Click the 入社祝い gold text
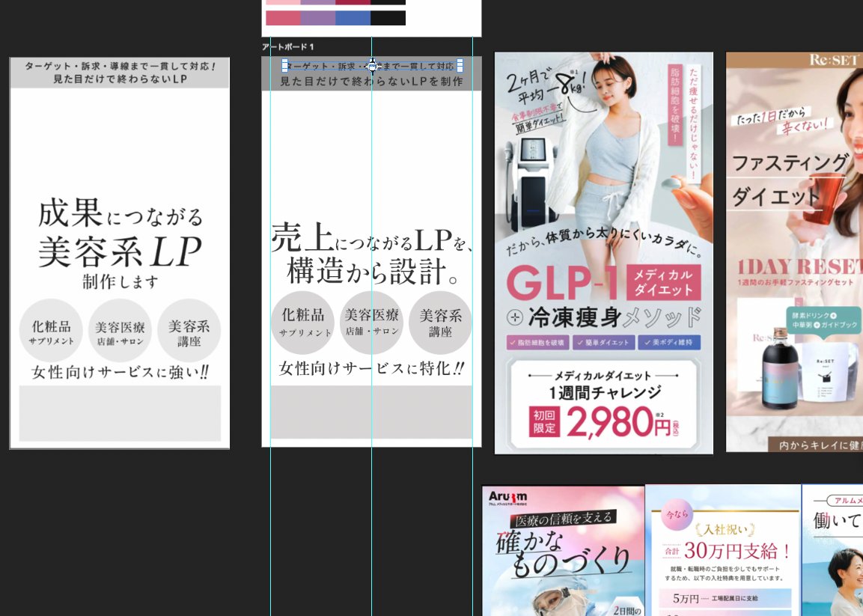The image size is (863, 616). (x=725, y=530)
